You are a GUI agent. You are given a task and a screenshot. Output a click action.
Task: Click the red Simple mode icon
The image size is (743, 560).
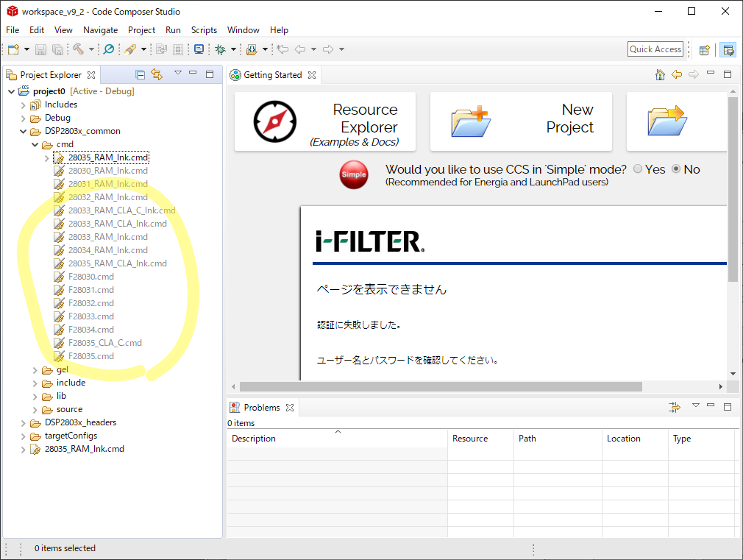tap(354, 174)
